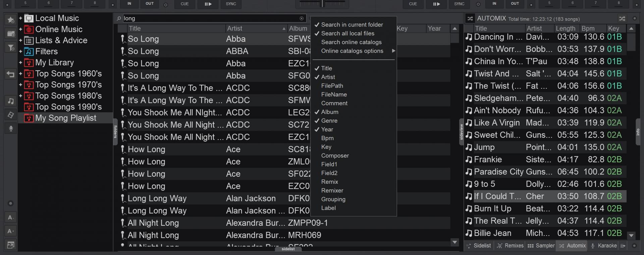Click in the search input field
The width and height of the screenshot is (644, 255).
211,18
